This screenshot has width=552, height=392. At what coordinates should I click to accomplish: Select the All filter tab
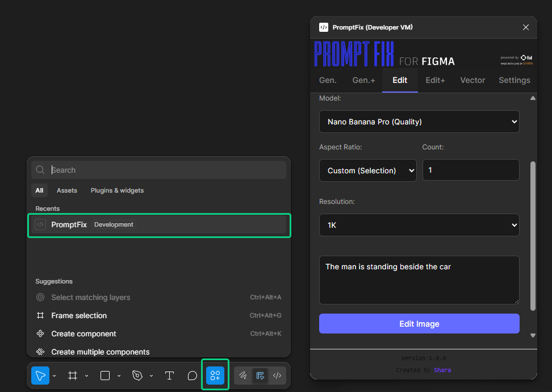(39, 190)
